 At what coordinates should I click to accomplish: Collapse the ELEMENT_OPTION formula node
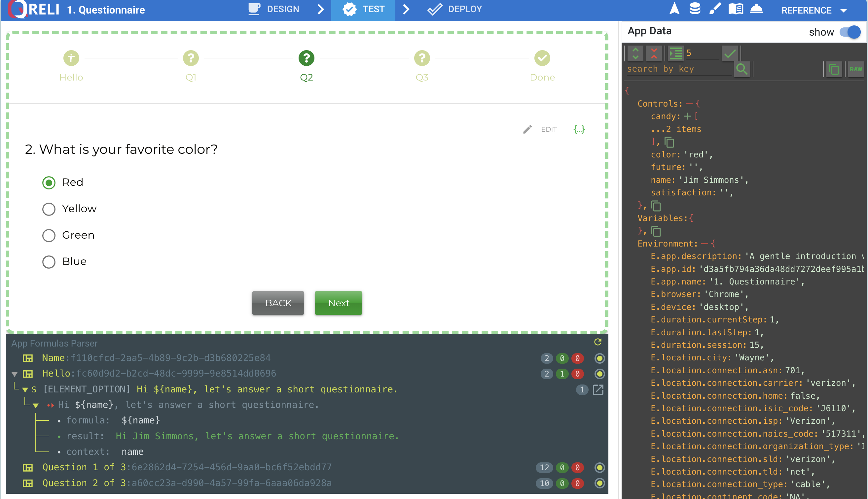[25, 390]
